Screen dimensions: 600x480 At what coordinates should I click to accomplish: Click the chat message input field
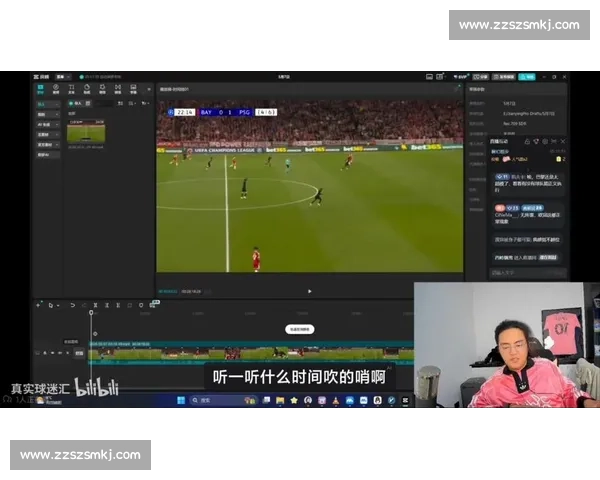tap(528, 273)
